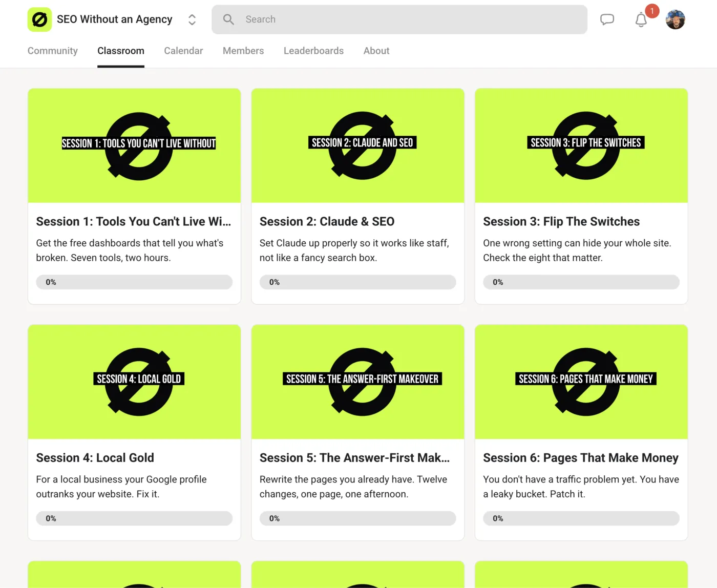The image size is (717, 588).
Task: Click the title Session 3: Flip The Switches
Action: pyautogui.click(x=561, y=221)
